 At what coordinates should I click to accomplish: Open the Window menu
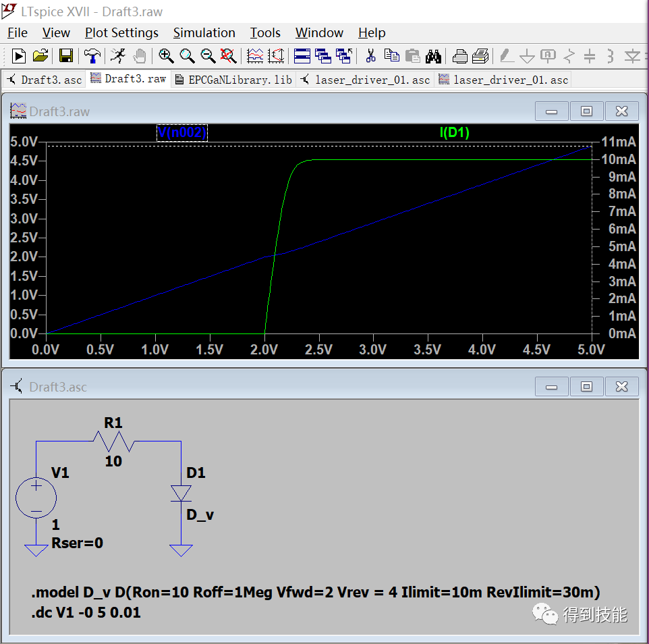pyautogui.click(x=319, y=32)
